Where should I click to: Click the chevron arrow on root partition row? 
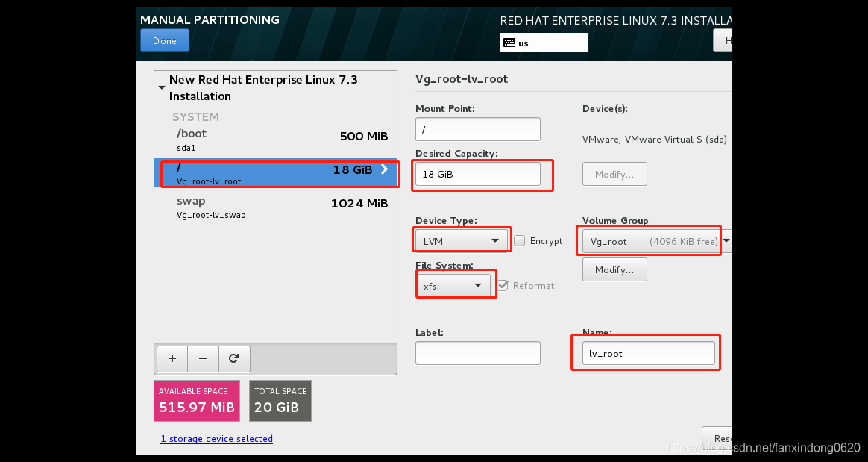coord(384,169)
